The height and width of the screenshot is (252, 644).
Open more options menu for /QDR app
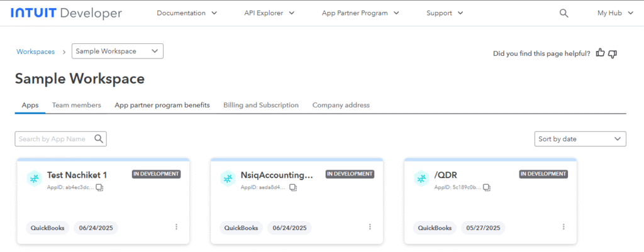pos(564,227)
